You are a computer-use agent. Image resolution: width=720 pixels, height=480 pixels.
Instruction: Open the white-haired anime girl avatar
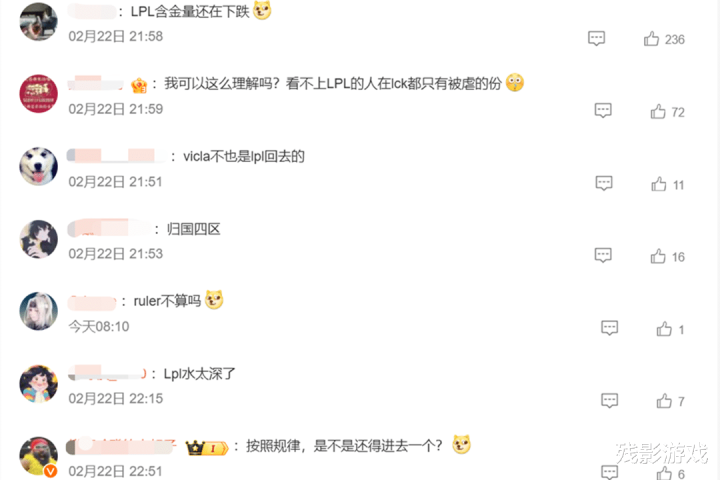39,311
